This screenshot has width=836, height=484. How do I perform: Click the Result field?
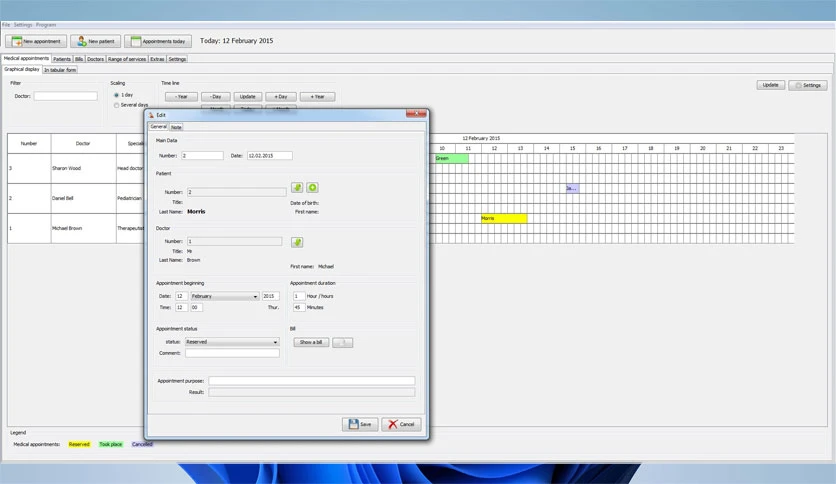(x=311, y=392)
